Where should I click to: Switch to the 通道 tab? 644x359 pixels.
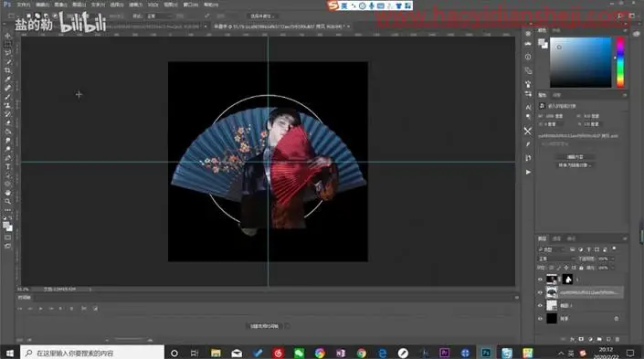tap(556, 238)
